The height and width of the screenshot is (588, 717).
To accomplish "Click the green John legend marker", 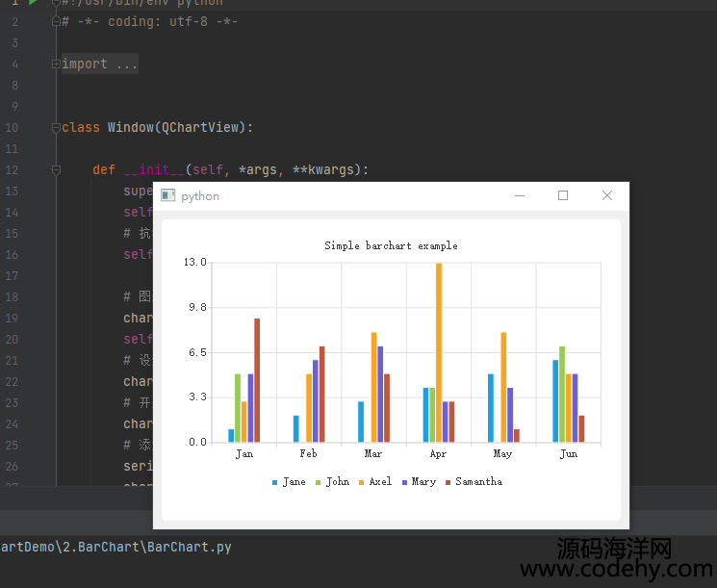I will pyautogui.click(x=319, y=482).
